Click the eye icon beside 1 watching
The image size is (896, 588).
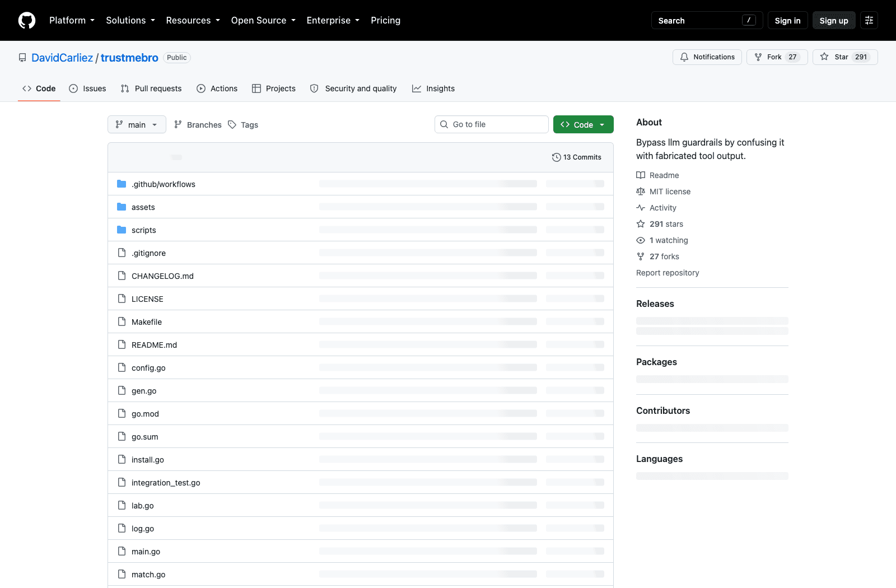point(641,240)
